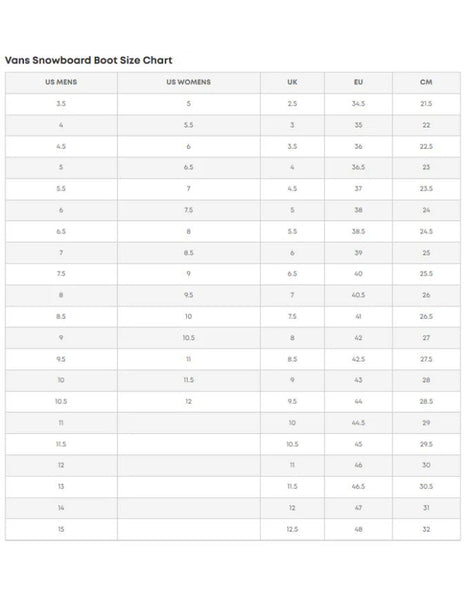Screen dimensions: 469x600
Task: Click EU size 44.5 cell
Action: (358, 423)
